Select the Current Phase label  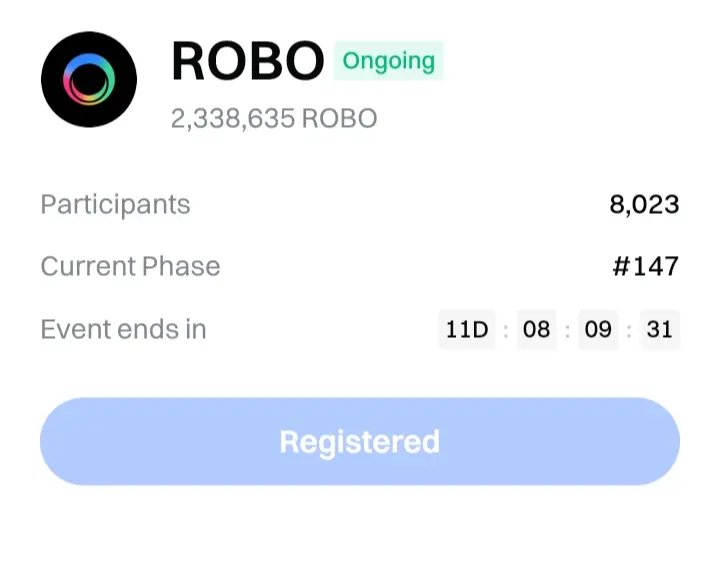[130, 267]
